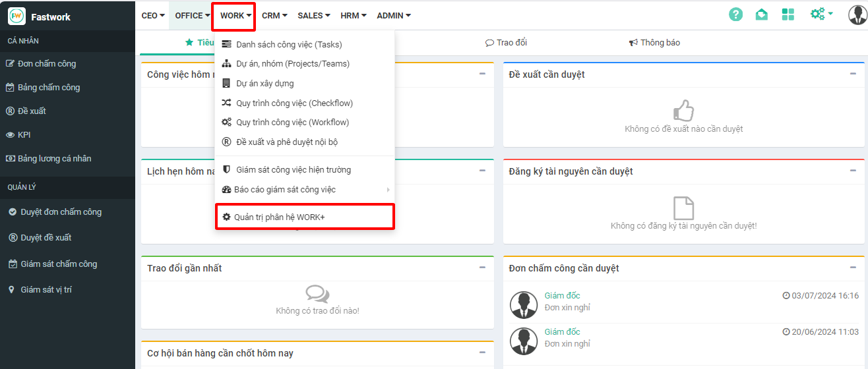Expand the CRM dropdown menu
Screen dimensions: 868x369
click(274, 15)
